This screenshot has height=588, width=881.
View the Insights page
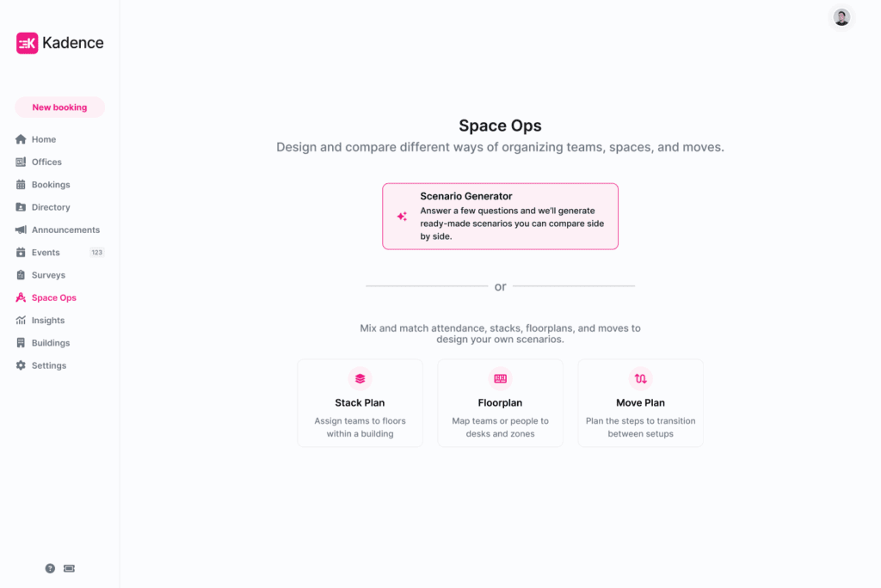[x=48, y=321]
